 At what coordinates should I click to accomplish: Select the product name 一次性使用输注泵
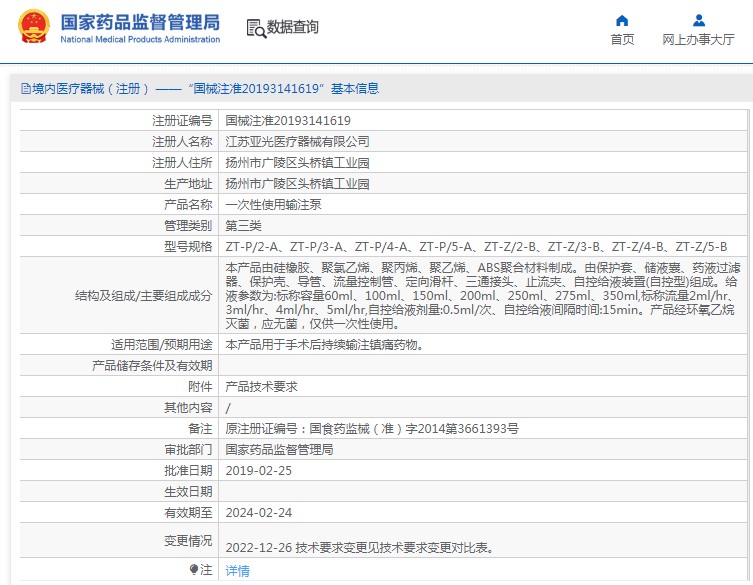click(273, 205)
